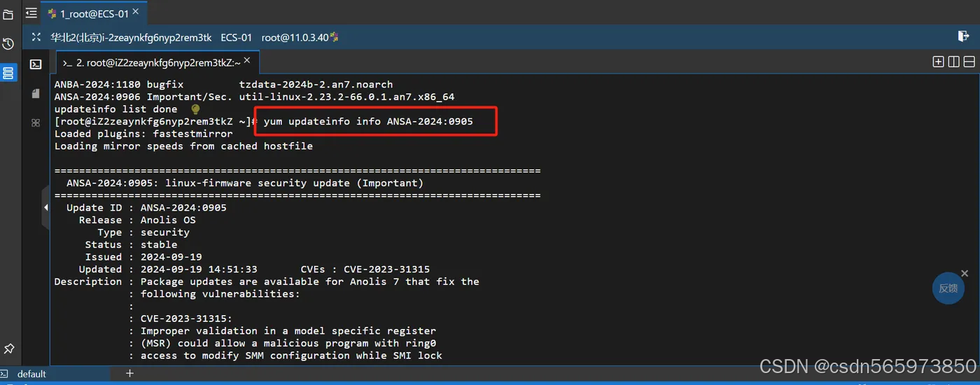Image resolution: width=980 pixels, height=385 pixels.
Task: Click CVE-2023-31315 in the CVEs field
Action: (x=386, y=269)
